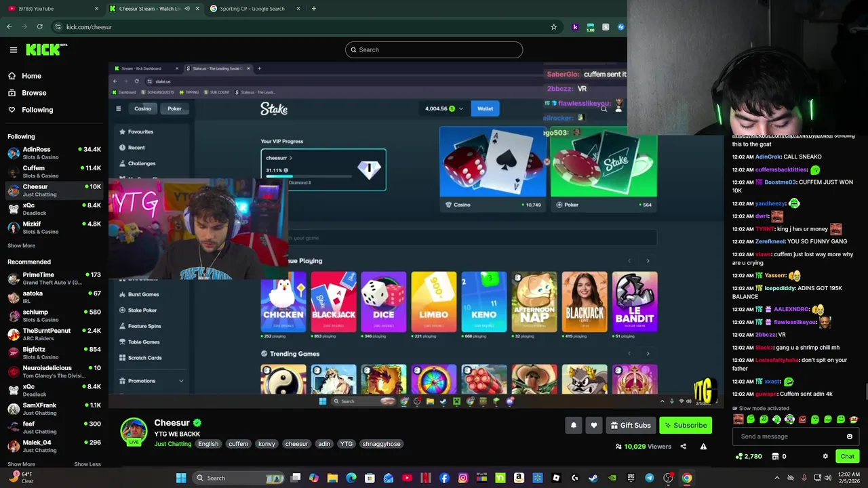Click the channel points balance 2,780
868x488 pixels.
pos(749,456)
